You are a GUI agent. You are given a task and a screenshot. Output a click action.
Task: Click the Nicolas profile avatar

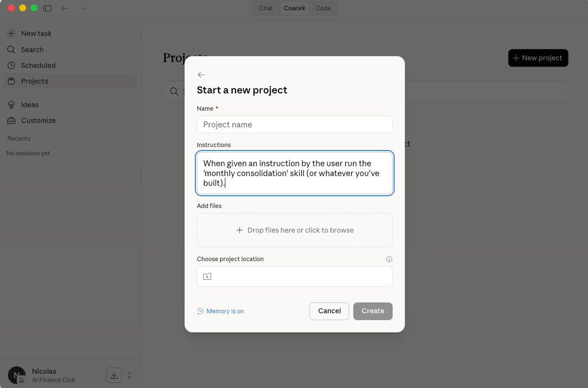[17, 375]
